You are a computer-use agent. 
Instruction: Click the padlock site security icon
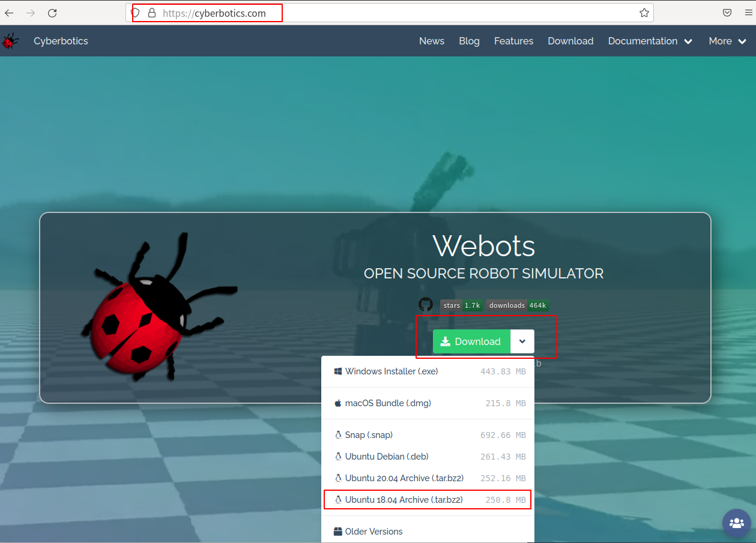(151, 13)
